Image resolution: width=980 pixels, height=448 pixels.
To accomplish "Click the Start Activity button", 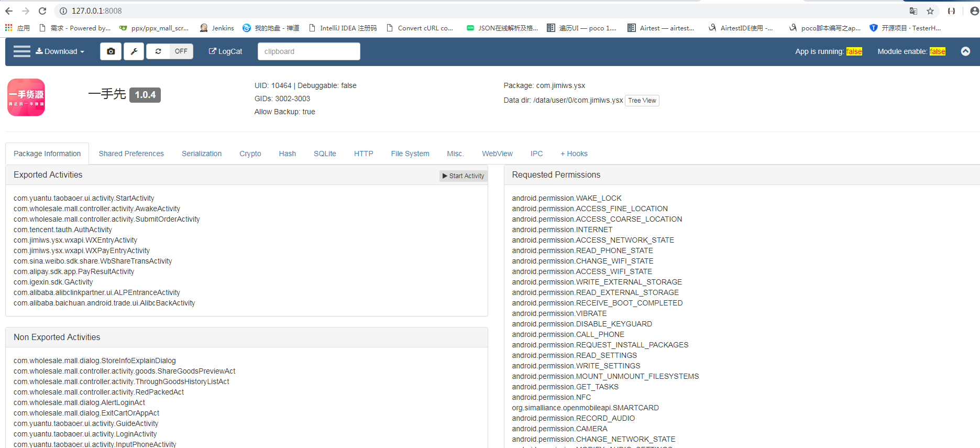I will [464, 176].
